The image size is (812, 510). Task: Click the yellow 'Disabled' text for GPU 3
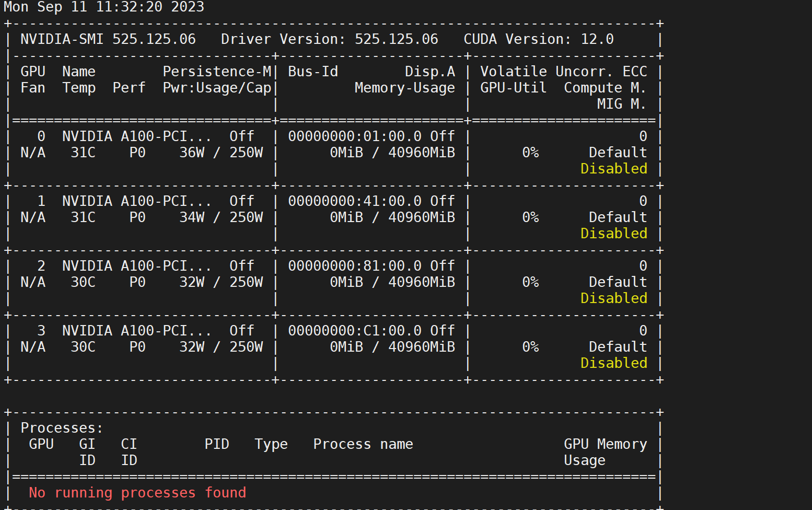point(614,363)
